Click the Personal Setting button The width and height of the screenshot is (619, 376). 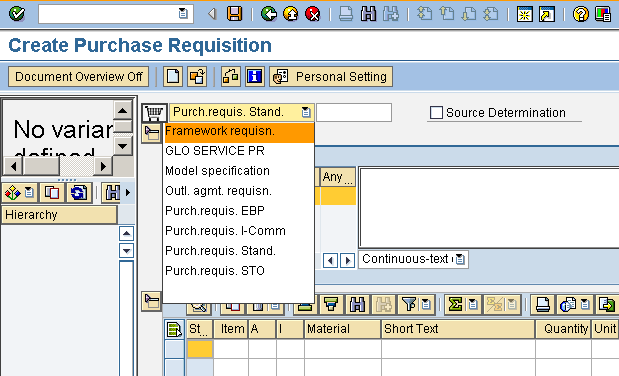331,76
